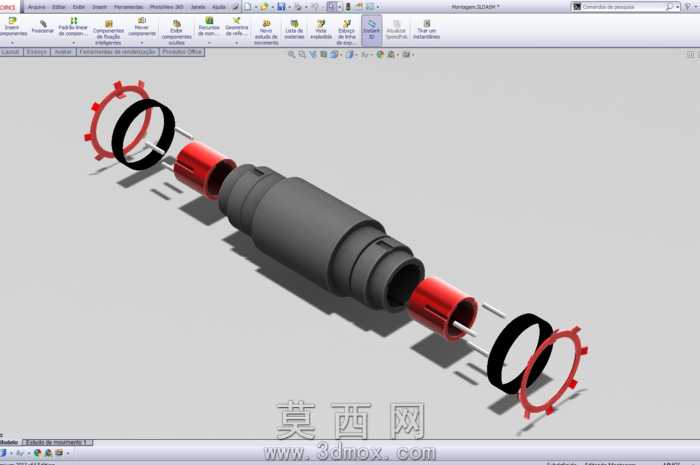Open search box dropdown arrow

[678, 7]
